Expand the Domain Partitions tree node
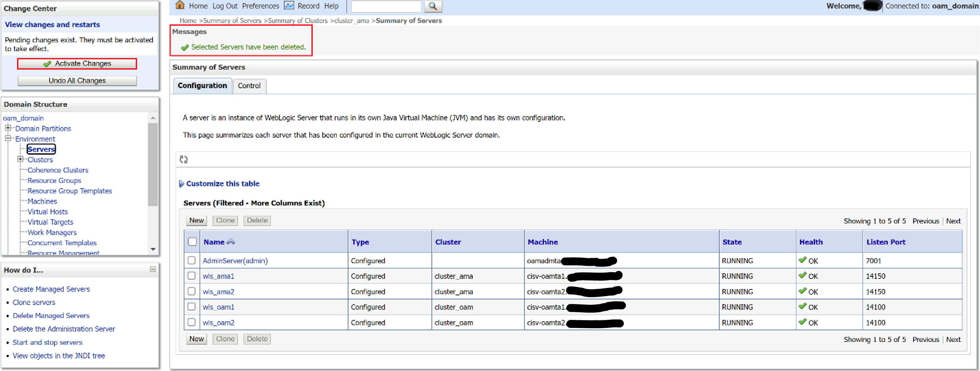 pos(8,128)
